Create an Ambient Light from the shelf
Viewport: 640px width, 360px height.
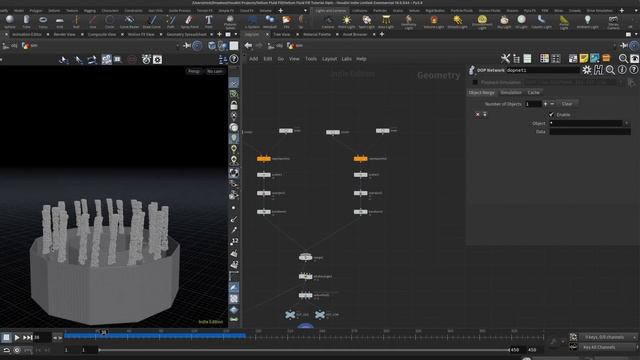[587, 21]
